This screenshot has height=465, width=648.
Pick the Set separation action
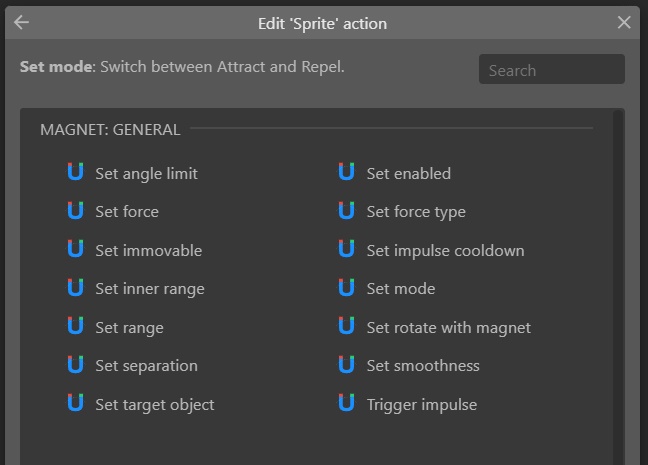[x=146, y=366]
